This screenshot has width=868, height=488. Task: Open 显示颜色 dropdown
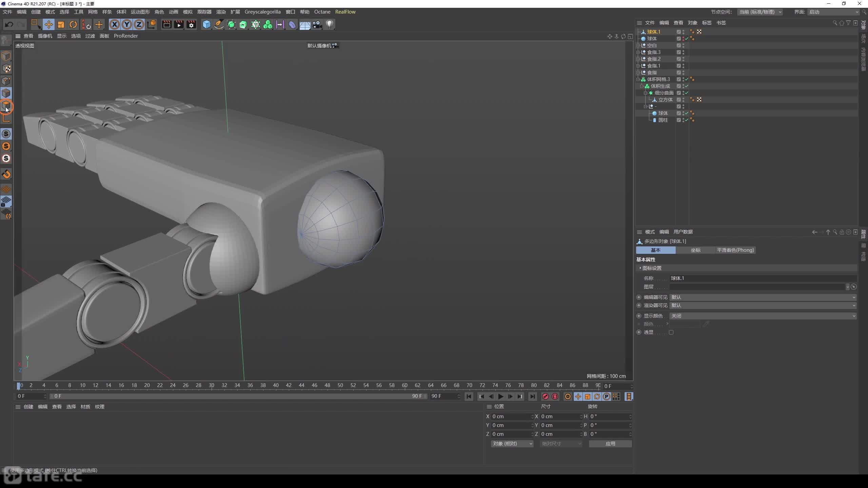coord(763,316)
